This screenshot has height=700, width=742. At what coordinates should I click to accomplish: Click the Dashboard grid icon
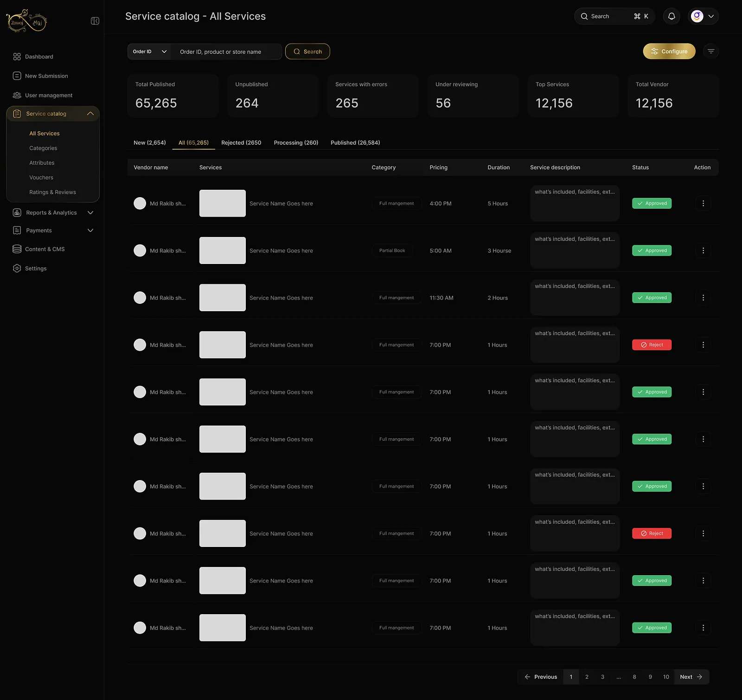(17, 57)
